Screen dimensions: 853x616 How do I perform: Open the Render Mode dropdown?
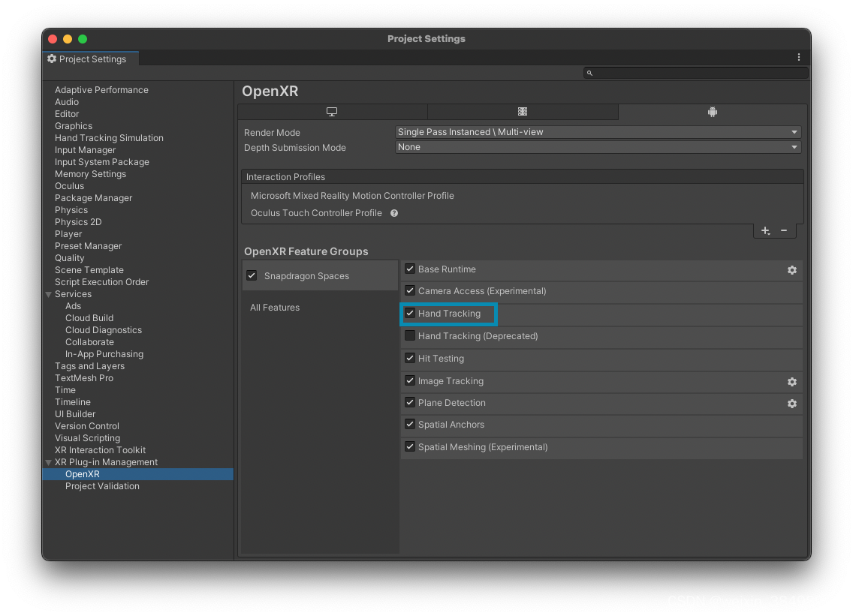tap(598, 132)
